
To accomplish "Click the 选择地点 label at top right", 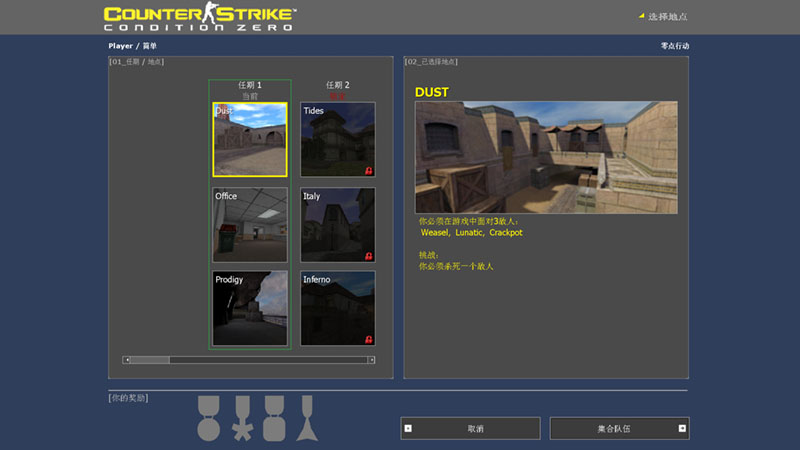I will click(667, 17).
